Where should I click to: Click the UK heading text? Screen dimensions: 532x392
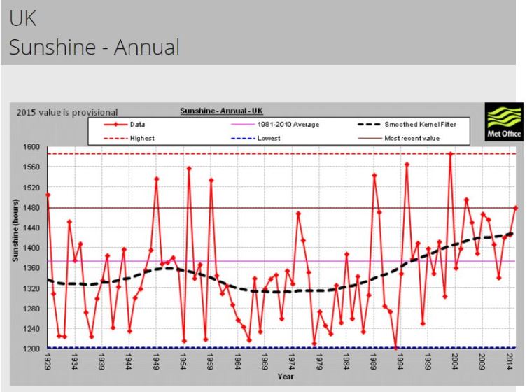click(x=23, y=18)
